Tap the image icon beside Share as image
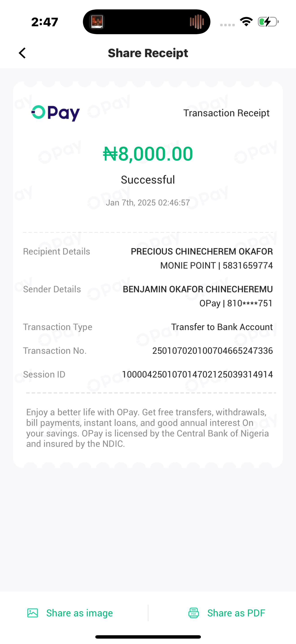 click(33, 613)
